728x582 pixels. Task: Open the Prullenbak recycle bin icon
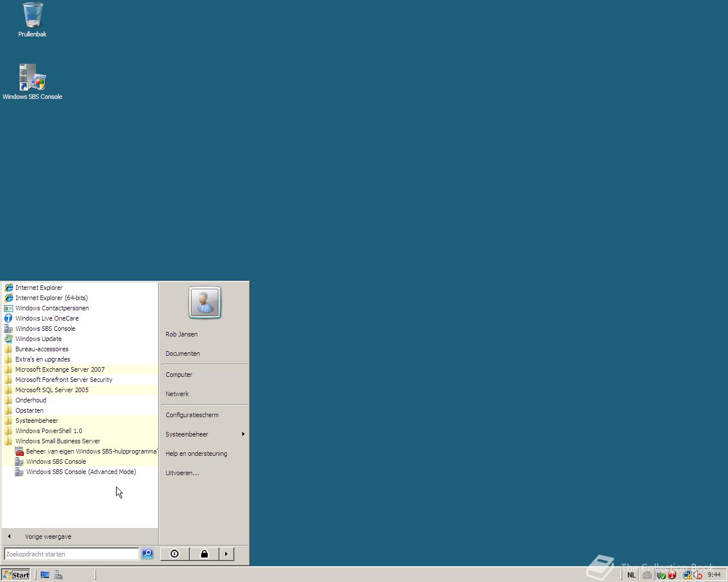32,20
